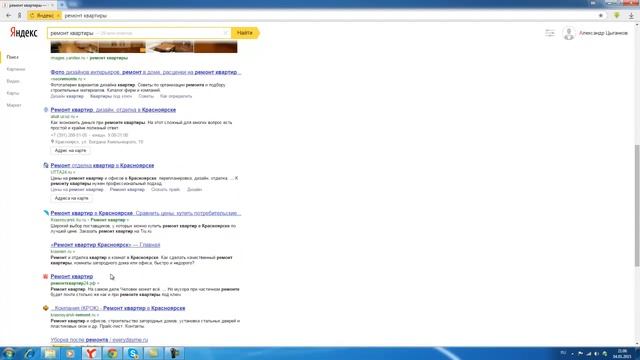Viewport: 640px width, 360px height.
Task: Click the clock in the system tray
Action: pyautogui.click(x=622, y=353)
